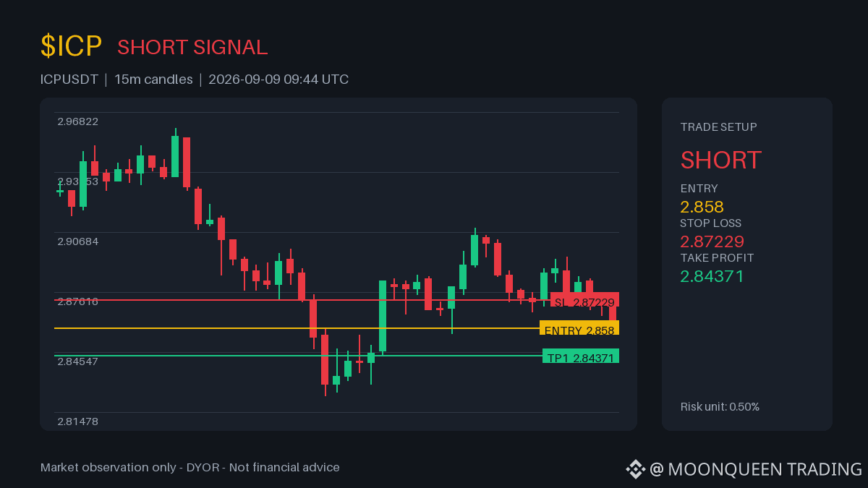Screen dimensions: 868x488
Task: Click the yellow entry value 2.858
Action: pos(702,207)
